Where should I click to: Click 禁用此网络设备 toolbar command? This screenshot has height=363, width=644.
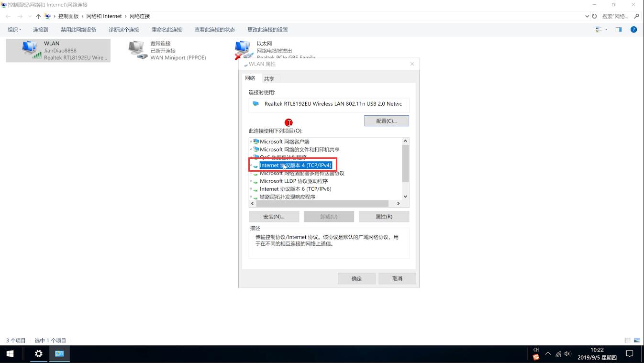pyautogui.click(x=78, y=30)
